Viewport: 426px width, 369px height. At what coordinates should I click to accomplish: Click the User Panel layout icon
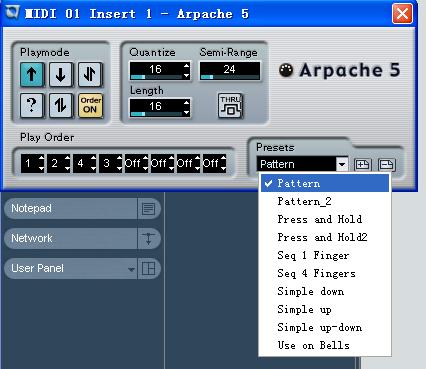148,268
